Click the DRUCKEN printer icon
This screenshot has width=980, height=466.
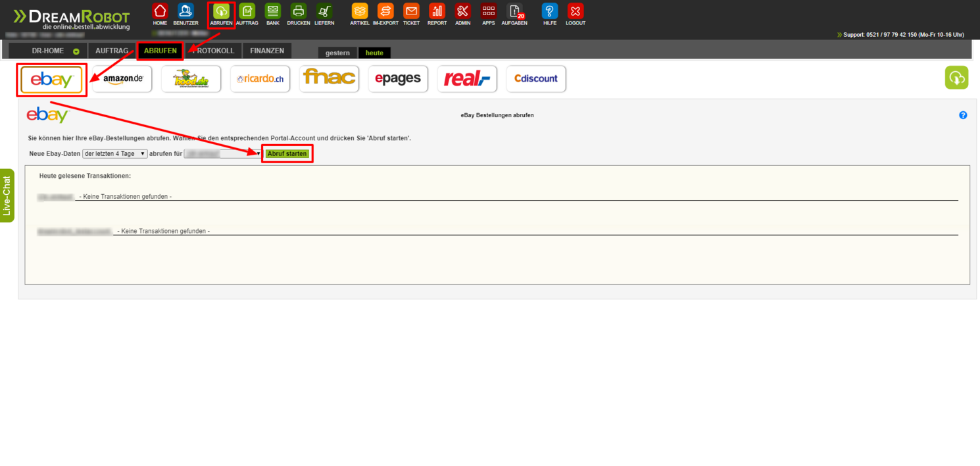tap(299, 11)
